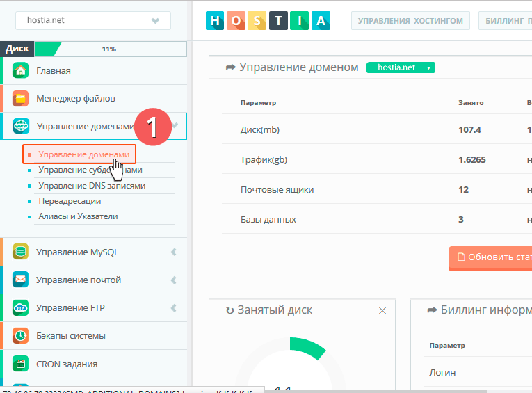This screenshot has width=532, height=393.
Task: Click the Диск 11% usage bar
Action: (93, 49)
